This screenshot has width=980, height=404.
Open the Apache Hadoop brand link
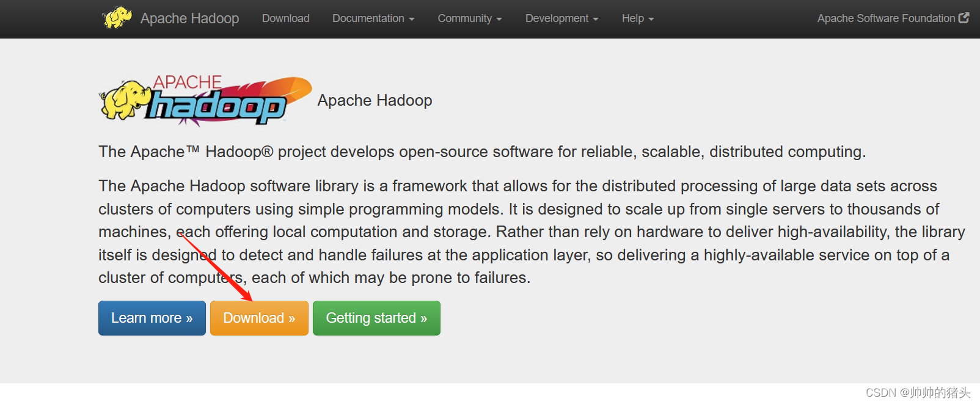pyautogui.click(x=189, y=18)
